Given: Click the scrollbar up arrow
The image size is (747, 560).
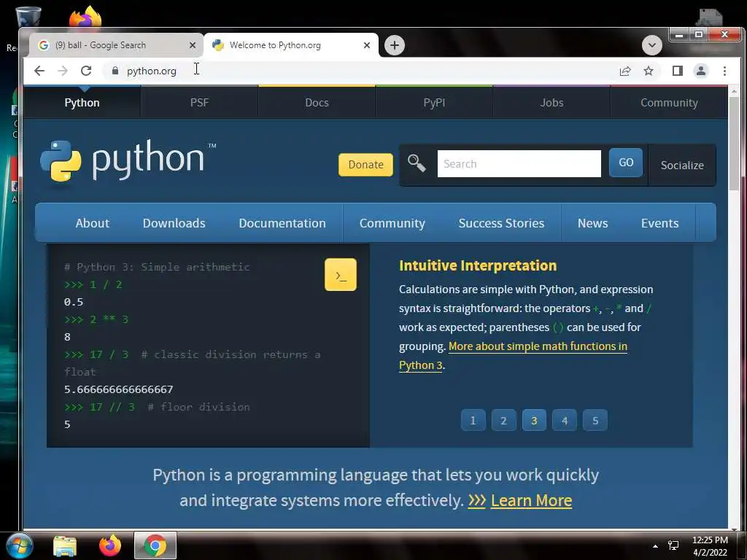Looking at the screenshot, I should click(x=734, y=90).
